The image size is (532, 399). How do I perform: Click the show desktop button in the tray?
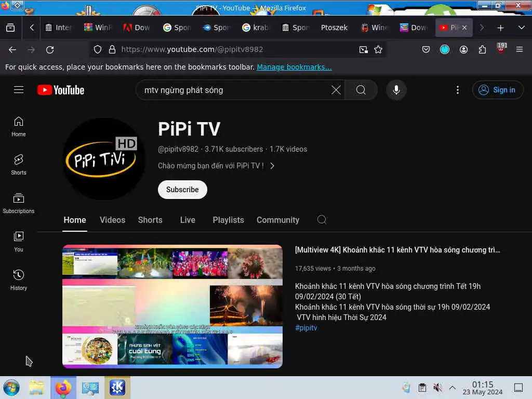click(518, 388)
